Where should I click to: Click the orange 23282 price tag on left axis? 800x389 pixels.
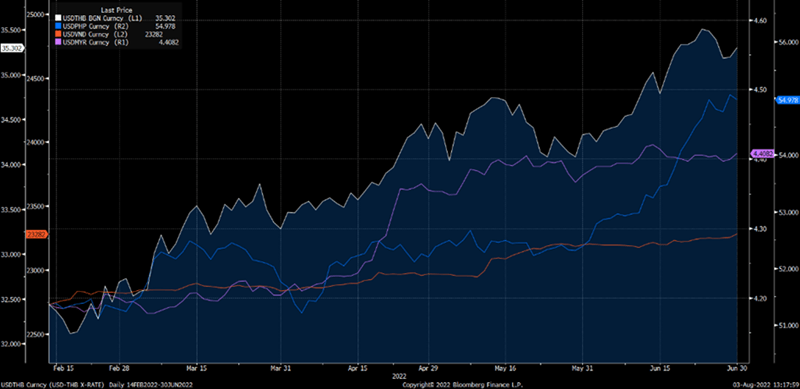click(x=36, y=234)
